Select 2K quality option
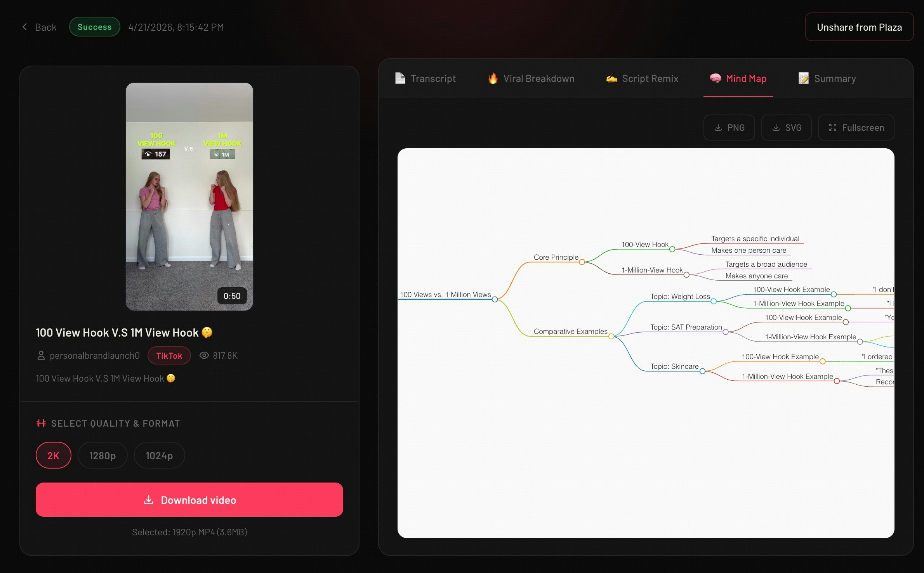The width and height of the screenshot is (924, 573). point(54,455)
